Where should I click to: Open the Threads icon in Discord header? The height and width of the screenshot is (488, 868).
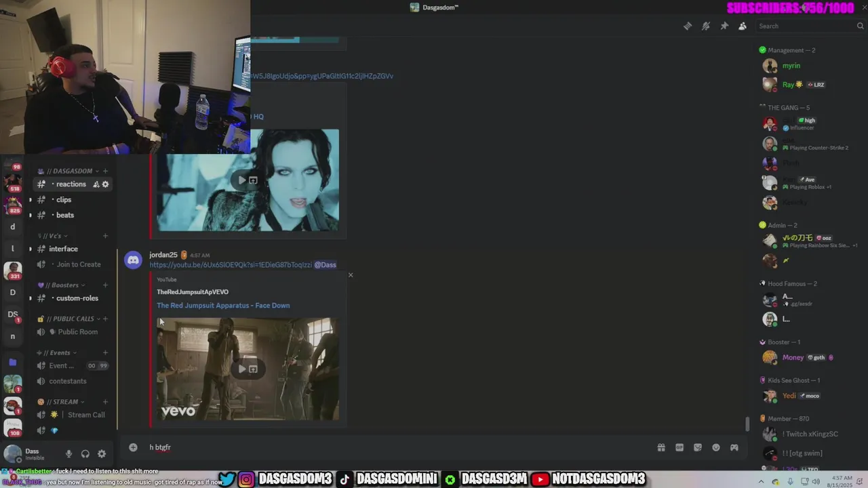688,26
